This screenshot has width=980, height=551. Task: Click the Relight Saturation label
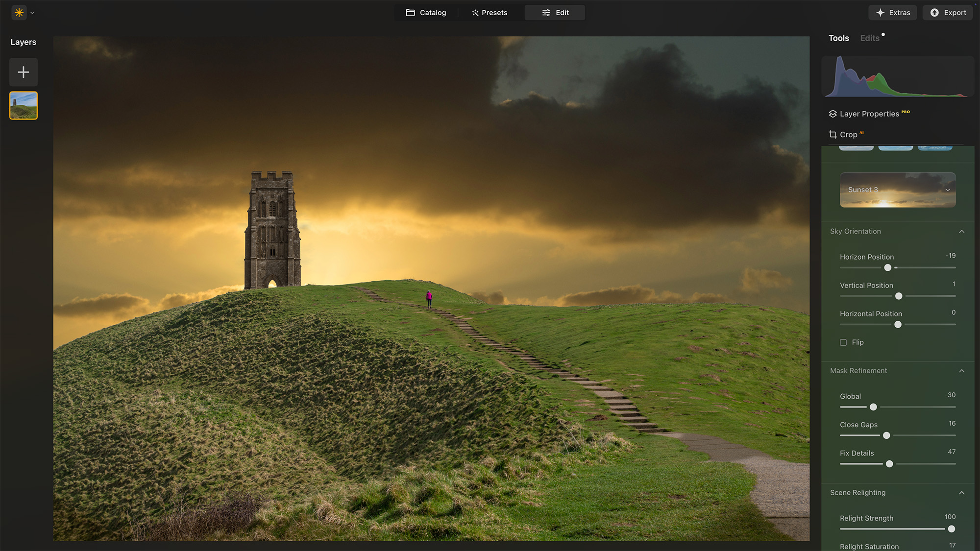tap(869, 547)
